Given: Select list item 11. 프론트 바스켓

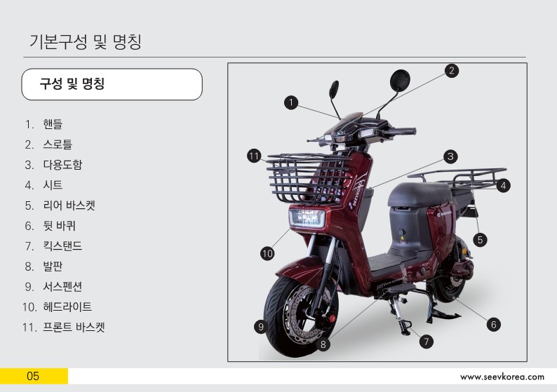Looking at the screenshot, I should click(64, 327).
